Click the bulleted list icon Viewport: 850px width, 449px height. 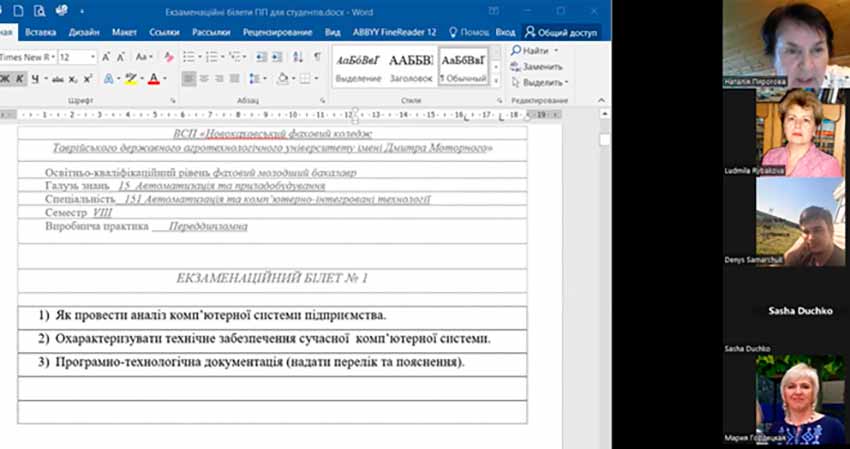point(190,57)
